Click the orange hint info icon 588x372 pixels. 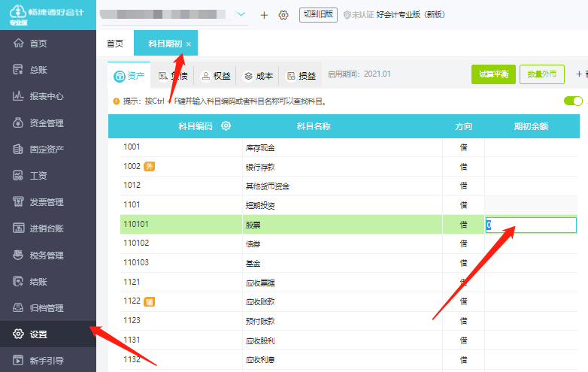pyautogui.click(x=117, y=101)
